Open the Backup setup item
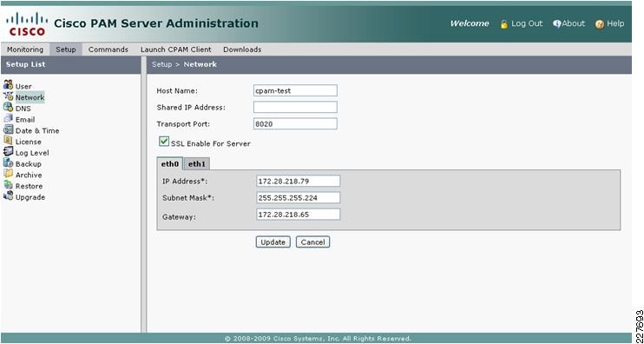Image resolution: width=644 pixels, height=344 pixels. click(29, 164)
